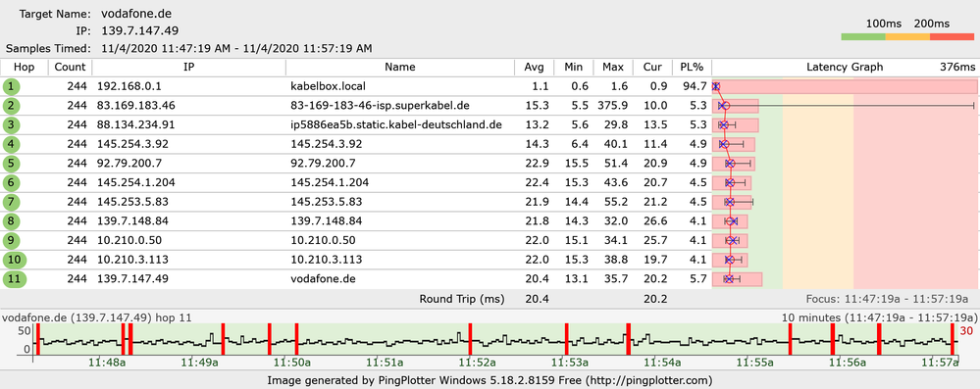Image resolution: width=980 pixels, height=389 pixels.
Task: Click timeline at 11:54a label
Action: 662,363
